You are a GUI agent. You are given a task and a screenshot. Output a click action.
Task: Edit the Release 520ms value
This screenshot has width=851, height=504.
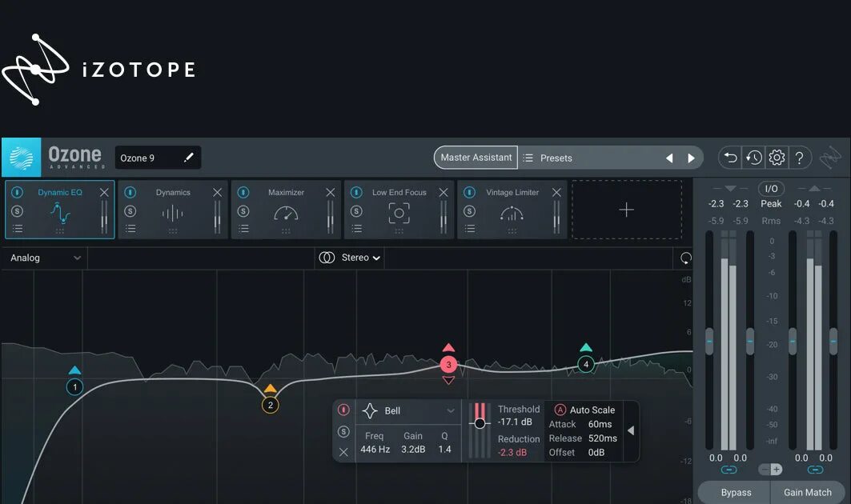point(603,438)
